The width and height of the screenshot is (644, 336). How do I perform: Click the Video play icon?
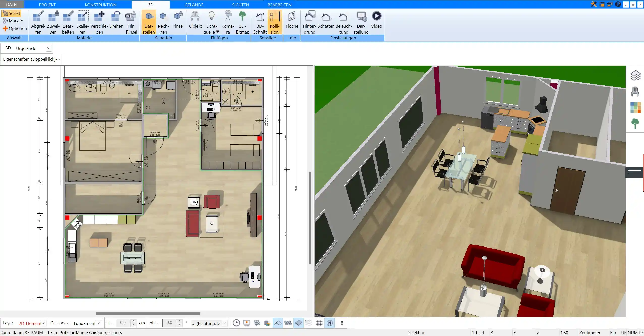[377, 16]
